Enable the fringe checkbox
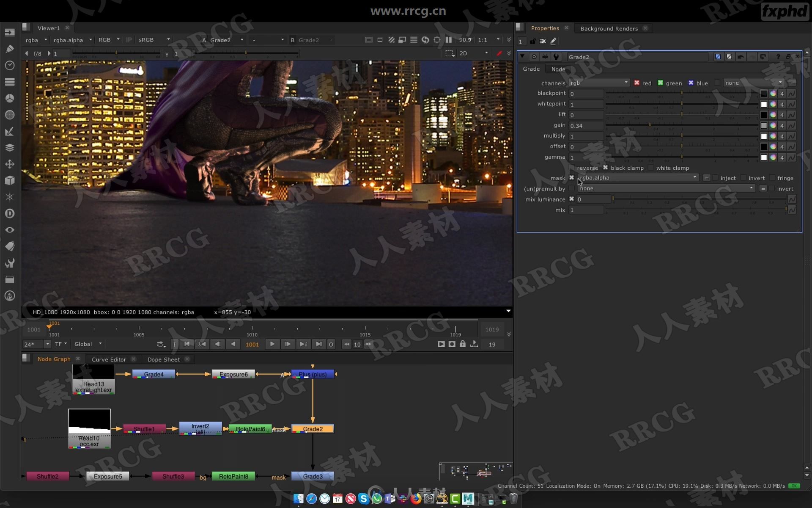 pyautogui.click(x=772, y=178)
